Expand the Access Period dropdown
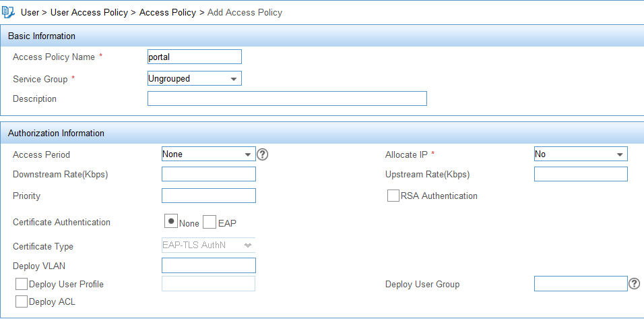Screen dimensions: 644x319 pos(209,154)
